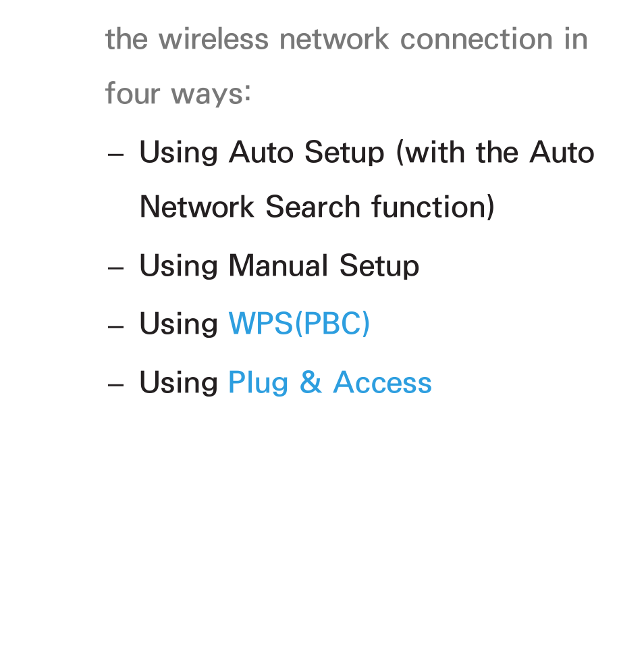
Task: Click the word 'Access' in the blue link
Action: (382, 382)
